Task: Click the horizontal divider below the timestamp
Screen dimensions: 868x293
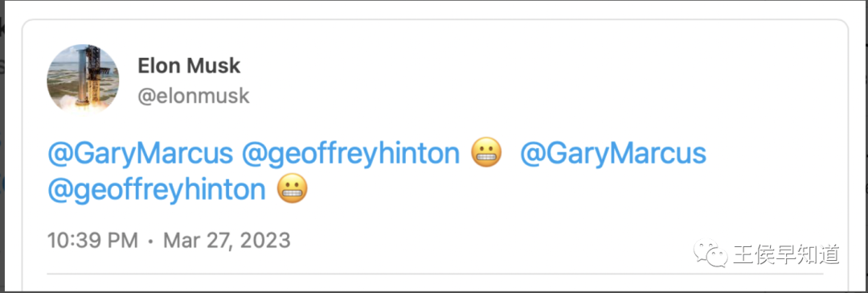Action: [435, 274]
